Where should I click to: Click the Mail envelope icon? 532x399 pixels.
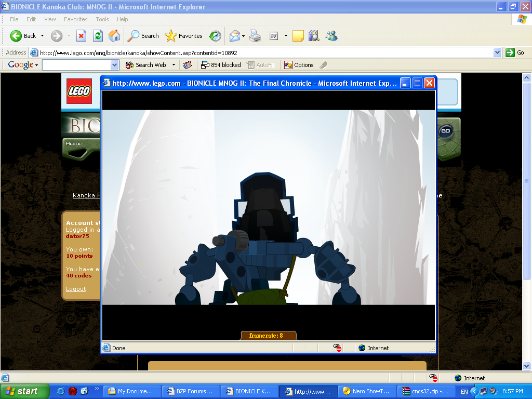pos(235,36)
